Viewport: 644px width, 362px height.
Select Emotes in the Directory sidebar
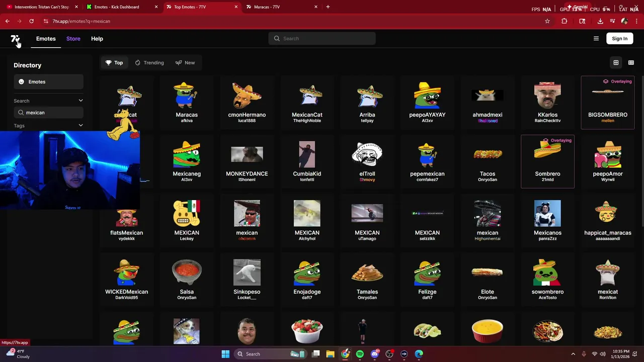pos(48,82)
